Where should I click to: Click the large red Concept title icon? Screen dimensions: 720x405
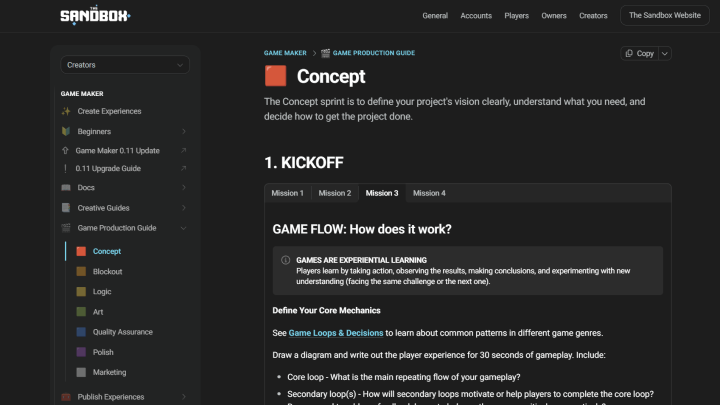point(276,76)
